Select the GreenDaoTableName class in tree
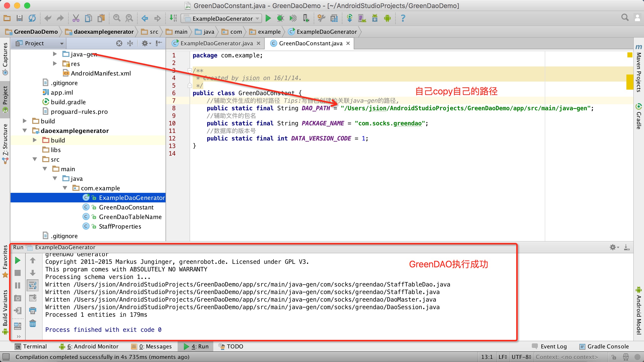This screenshot has height=362, width=644. tap(130, 217)
